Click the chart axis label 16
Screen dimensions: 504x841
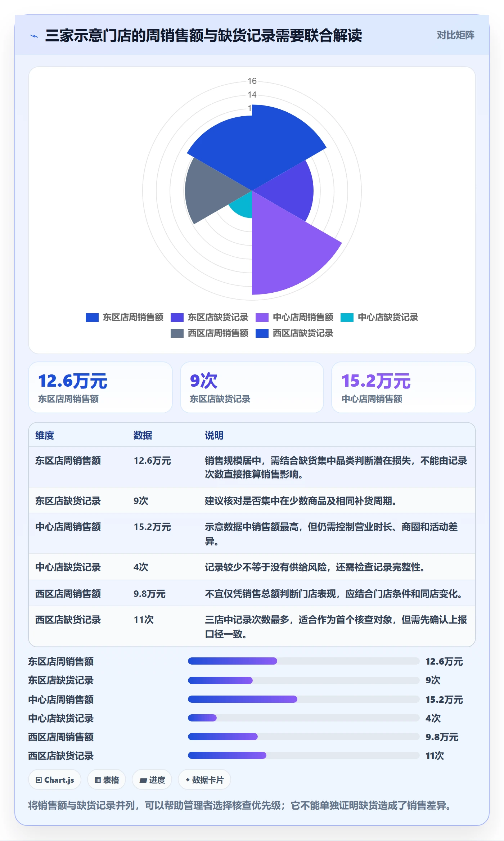click(x=252, y=81)
